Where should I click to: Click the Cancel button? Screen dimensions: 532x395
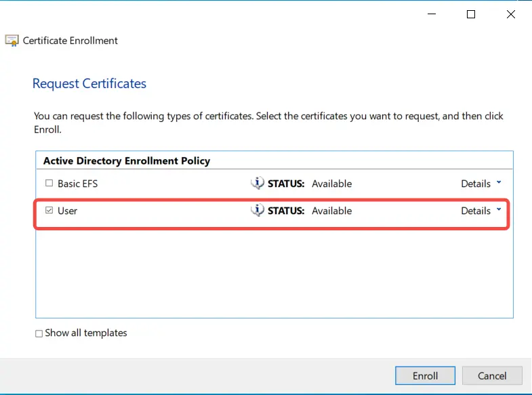click(492, 375)
